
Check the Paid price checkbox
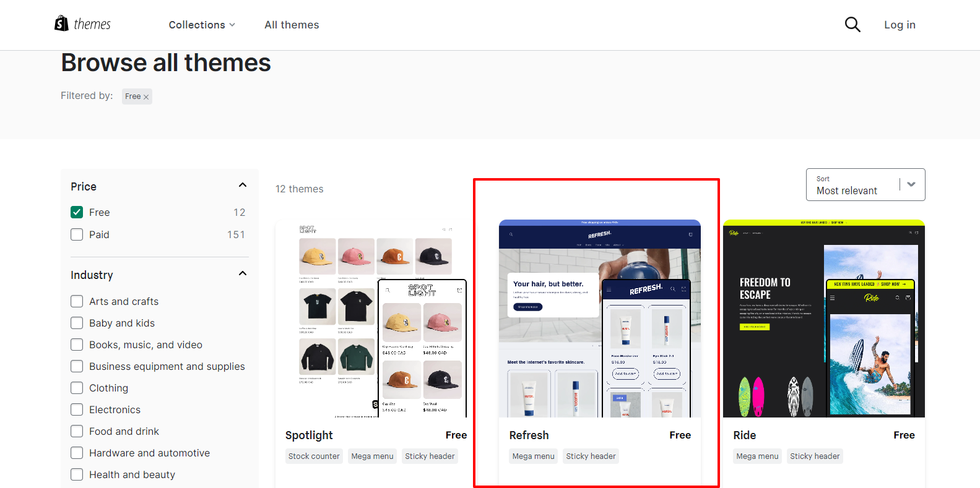click(77, 234)
